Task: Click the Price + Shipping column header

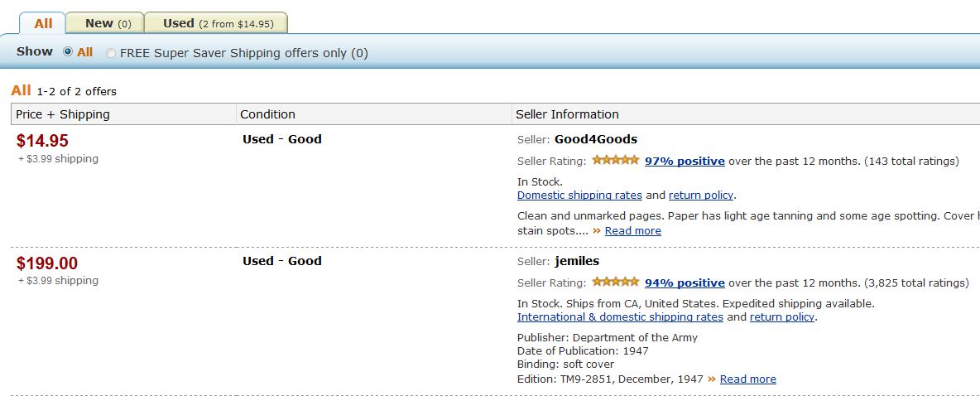Action: coord(63,114)
